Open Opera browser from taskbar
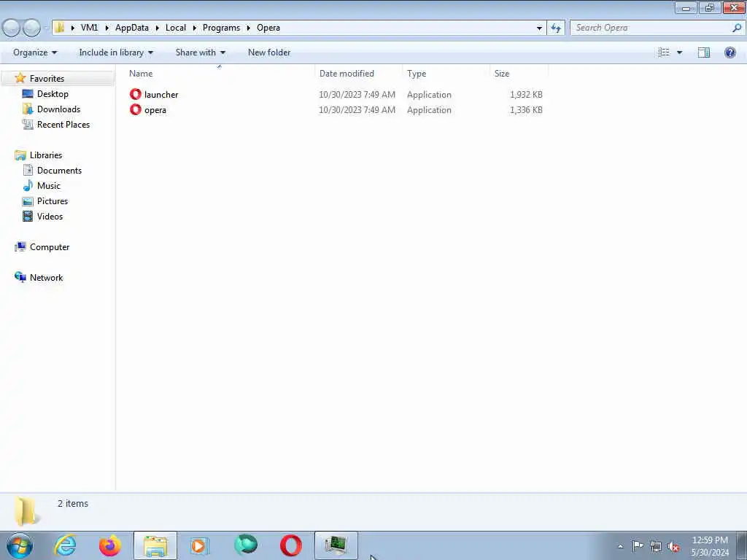 coord(291,545)
